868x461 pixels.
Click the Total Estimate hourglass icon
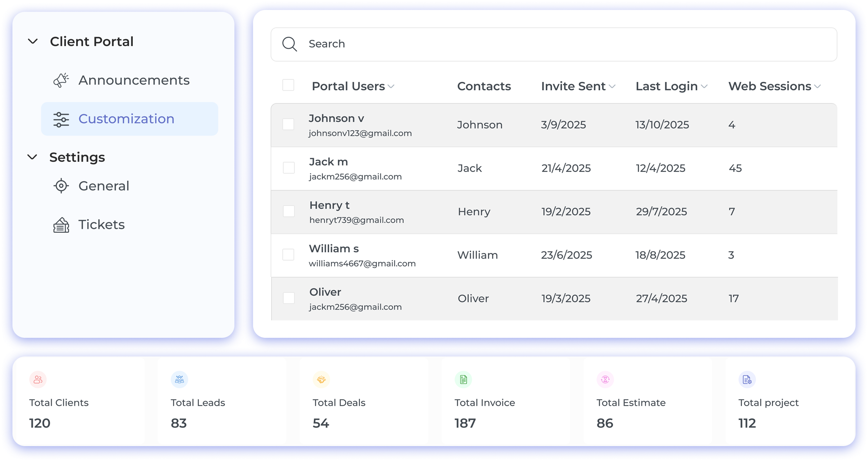click(605, 380)
